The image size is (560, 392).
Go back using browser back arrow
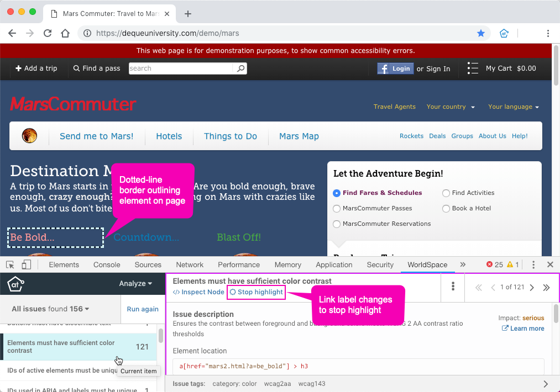12,33
